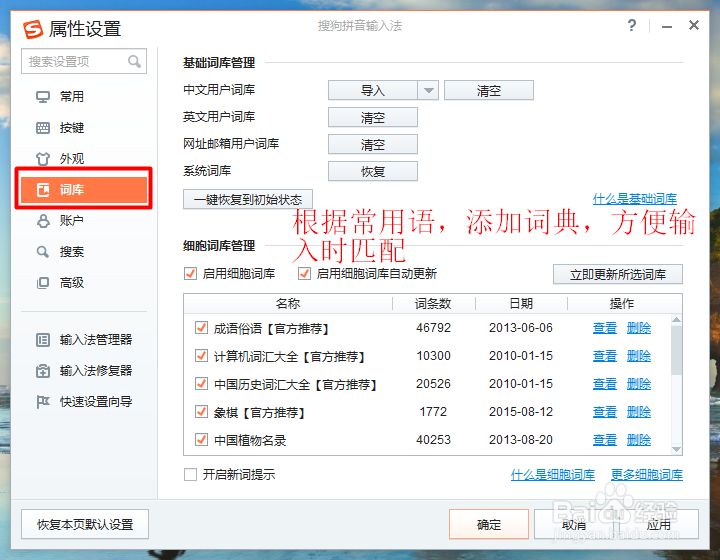Screen dimensions: 720x560
Task: Click the shirt icon beside 外观
Action: pos(43,159)
